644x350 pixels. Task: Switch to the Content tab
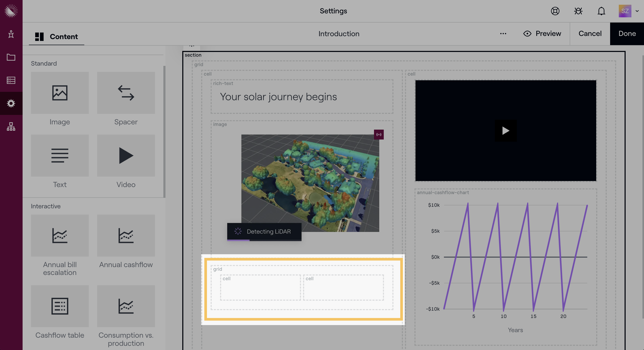click(x=56, y=36)
